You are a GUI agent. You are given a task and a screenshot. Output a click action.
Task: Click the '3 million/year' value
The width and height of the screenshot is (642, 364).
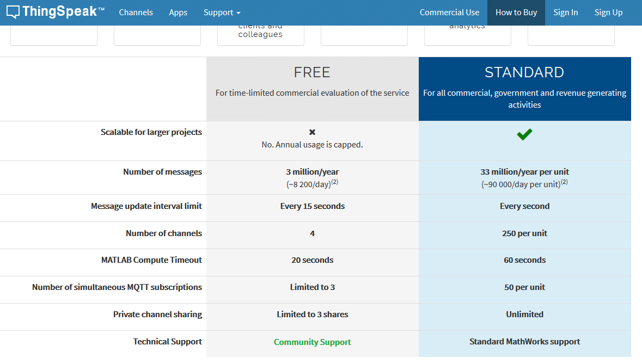[x=313, y=172]
